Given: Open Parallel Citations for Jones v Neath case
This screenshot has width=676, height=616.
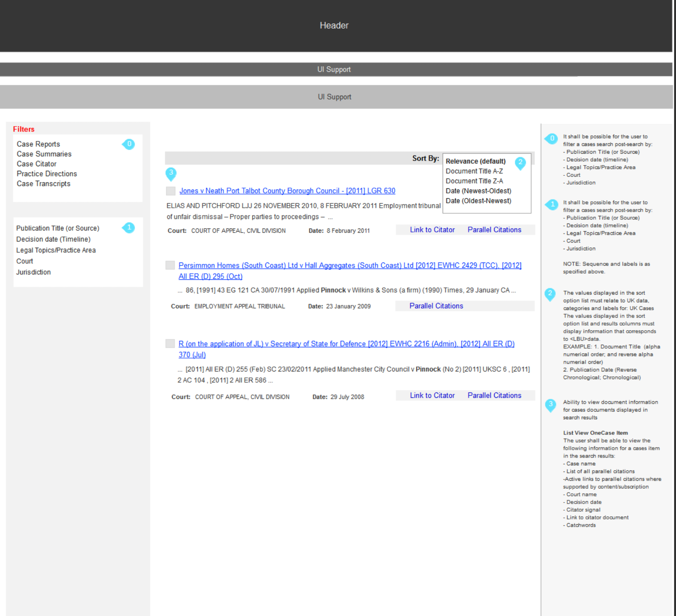Looking at the screenshot, I should [x=494, y=230].
